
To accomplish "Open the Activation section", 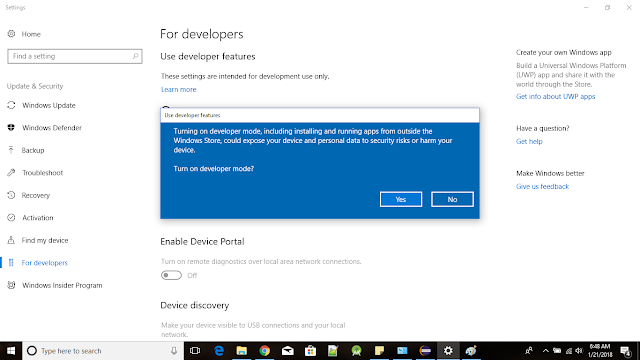I will point(31,218).
